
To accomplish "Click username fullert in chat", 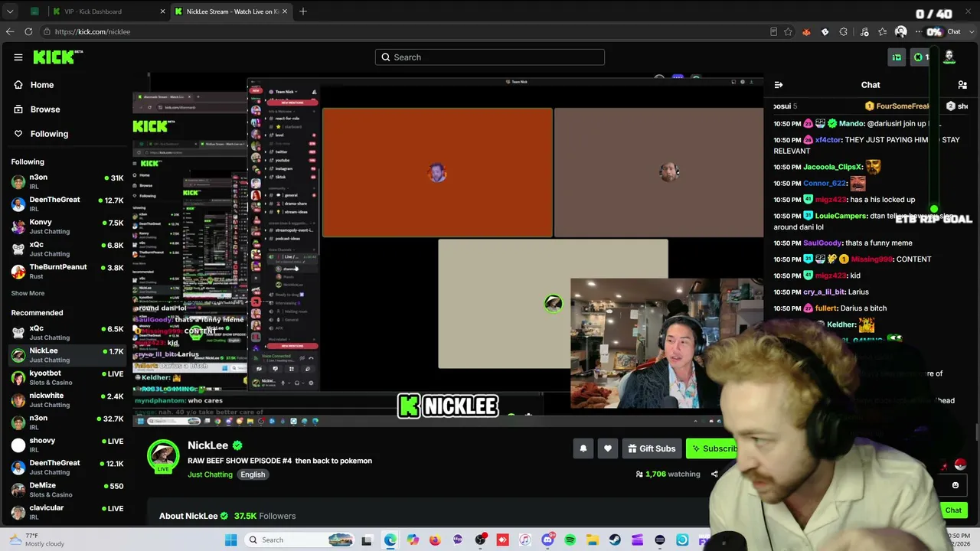I will (x=826, y=308).
